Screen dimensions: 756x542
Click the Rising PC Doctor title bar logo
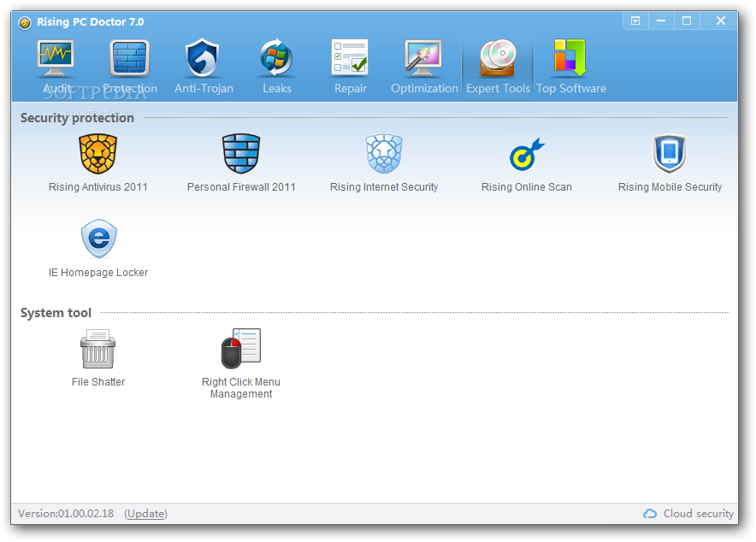click(25, 22)
